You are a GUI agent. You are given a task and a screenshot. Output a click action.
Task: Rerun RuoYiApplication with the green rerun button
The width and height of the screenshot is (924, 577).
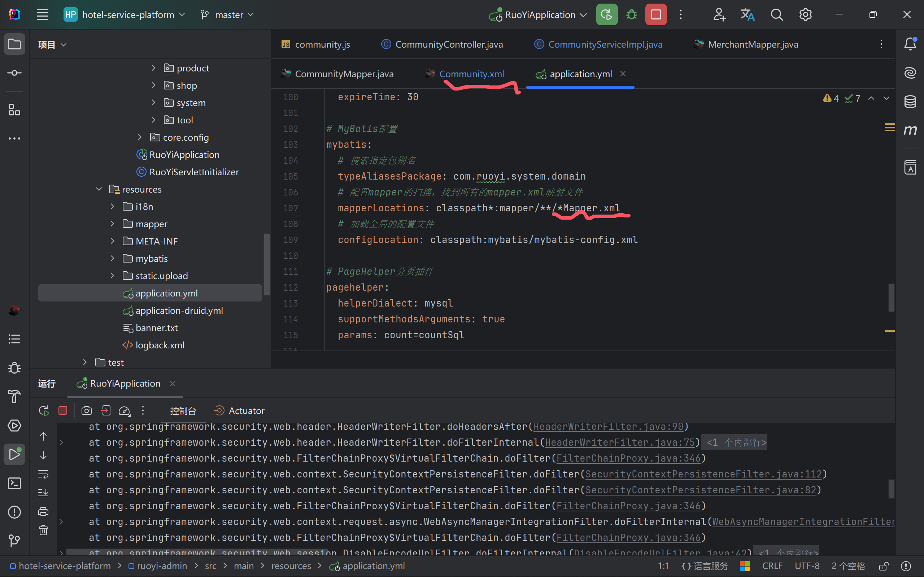point(606,15)
